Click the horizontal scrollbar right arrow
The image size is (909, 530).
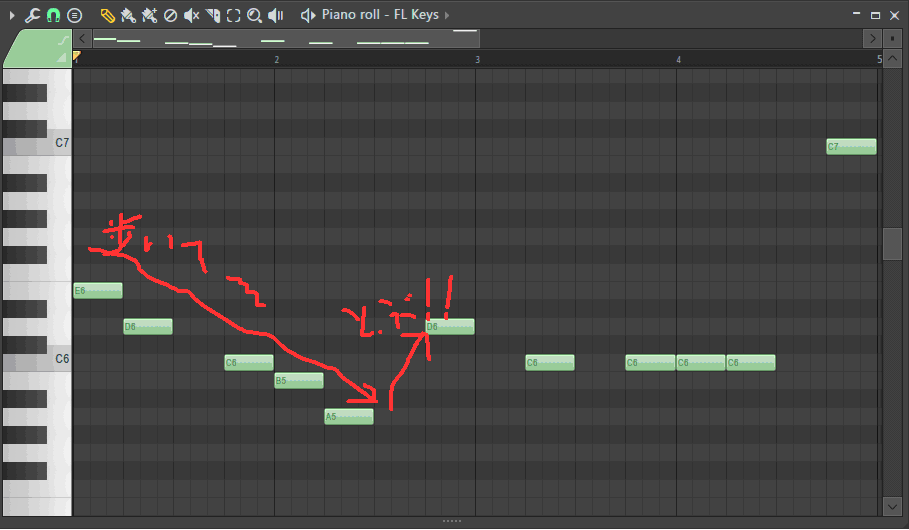pos(872,39)
